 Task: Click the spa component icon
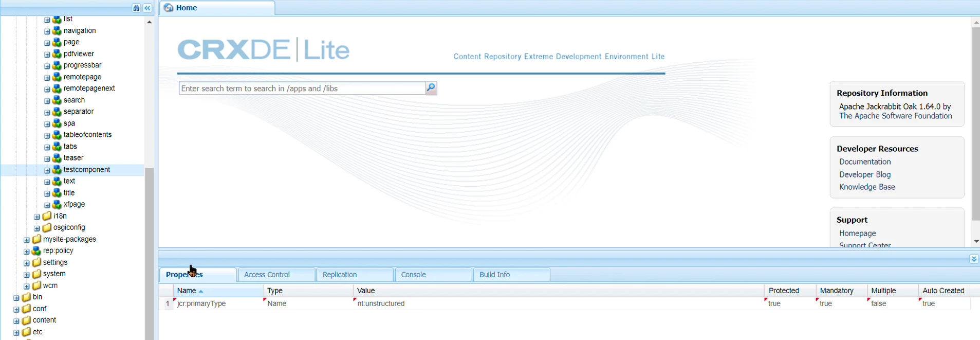57,123
